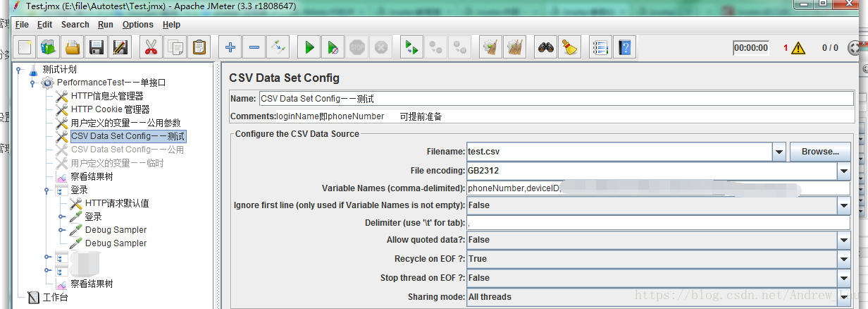868x309 pixels.
Task: Click the Open file folder icon
Action: pos(73,47)
